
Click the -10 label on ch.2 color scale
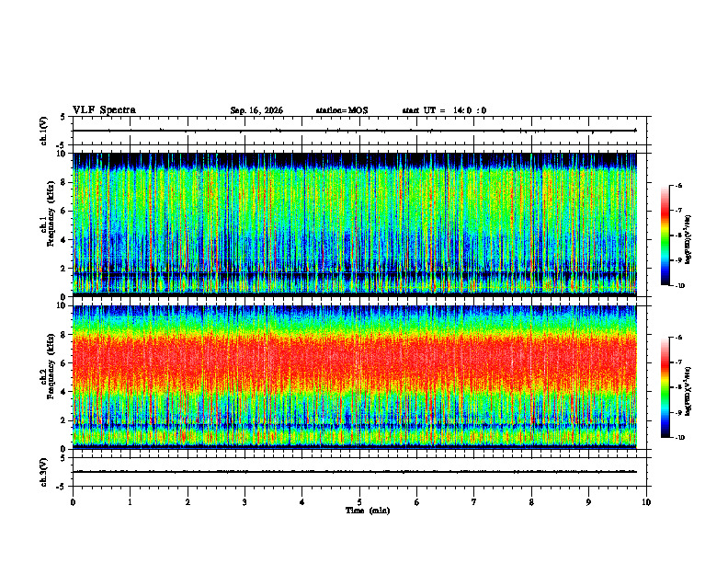point(679,438)
